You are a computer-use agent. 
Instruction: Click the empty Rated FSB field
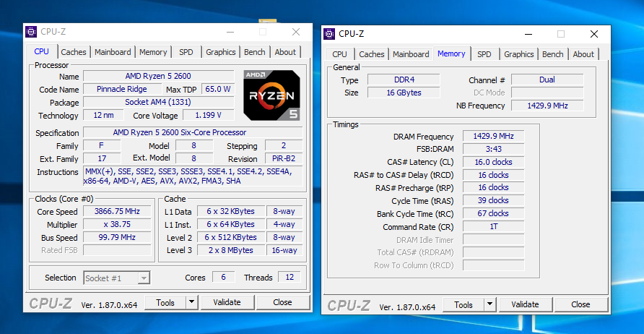[117, 250]
